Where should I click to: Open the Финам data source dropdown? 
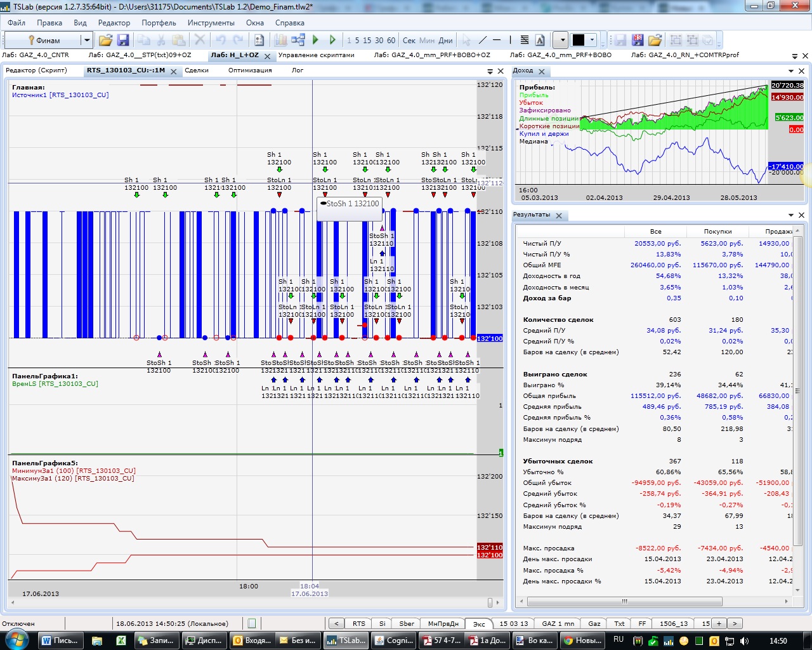(87, 40)
